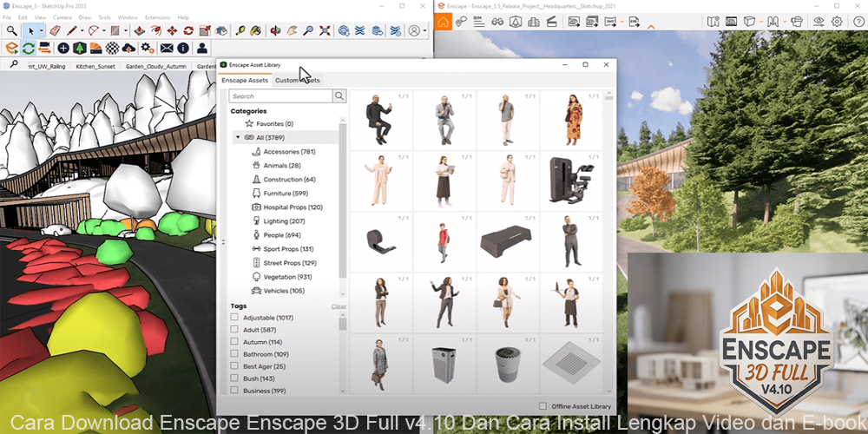The height and width of the screenshot is (434, 868).
Task: Enable VR headset binoculars icon in Enscape
Action: point(497,22)
